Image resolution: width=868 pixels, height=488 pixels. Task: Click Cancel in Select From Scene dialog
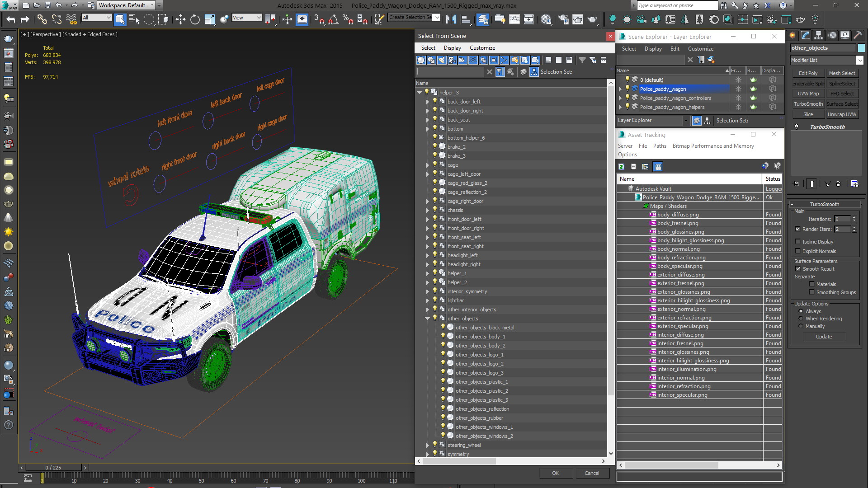pos(592,473)
